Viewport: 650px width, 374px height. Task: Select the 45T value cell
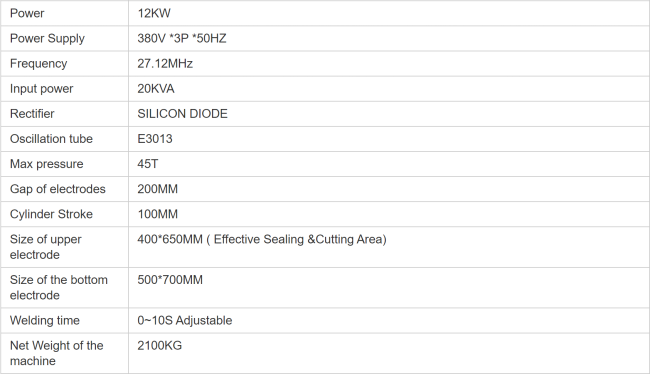point(389,164)
